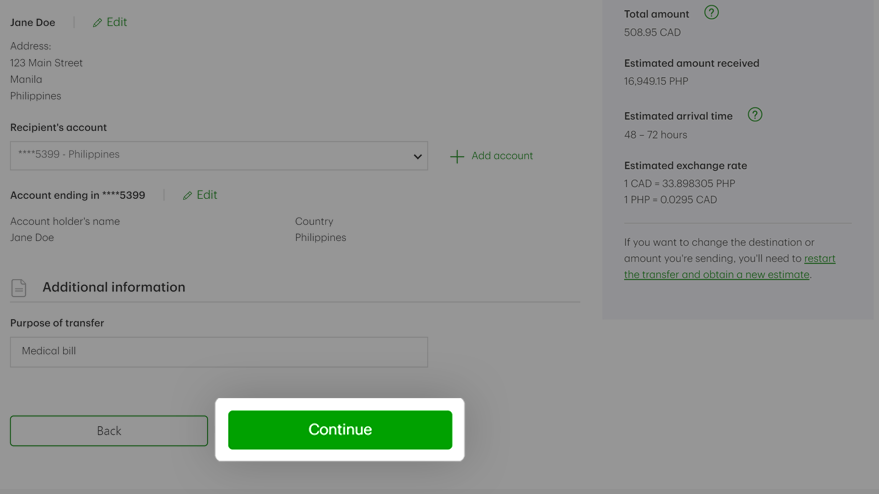This screenshot has width=879, height=494.
Task: Open the ****5399 - Philippines account selector
Action: coord(219,156)
